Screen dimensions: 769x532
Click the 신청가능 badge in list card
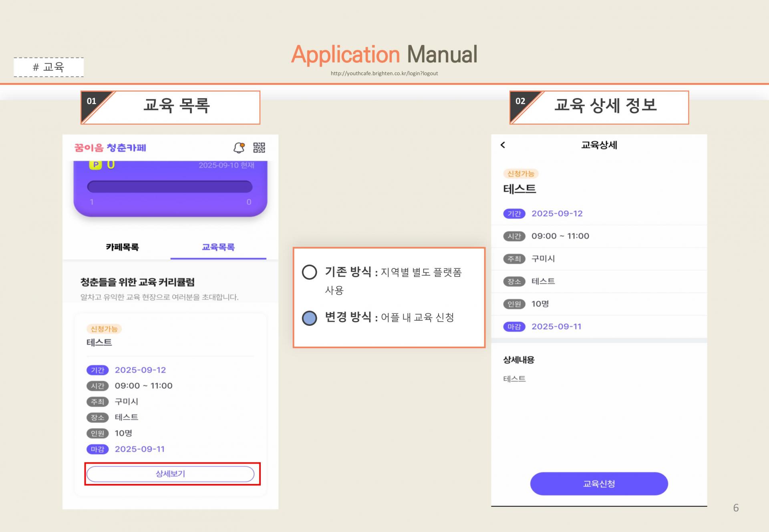(104, 329)
